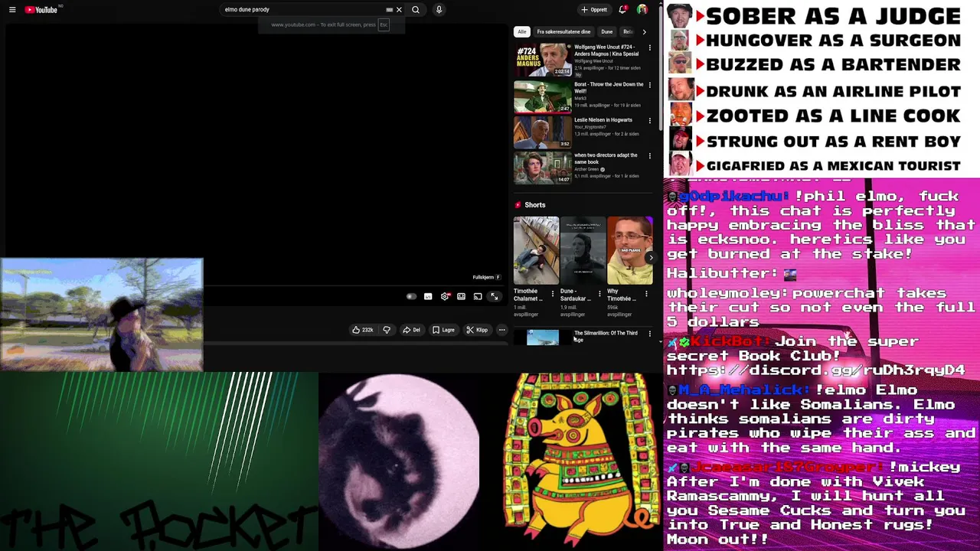Open options for the Timothée Chalamet short
This screenshot has width=980, height=551.
553,294
